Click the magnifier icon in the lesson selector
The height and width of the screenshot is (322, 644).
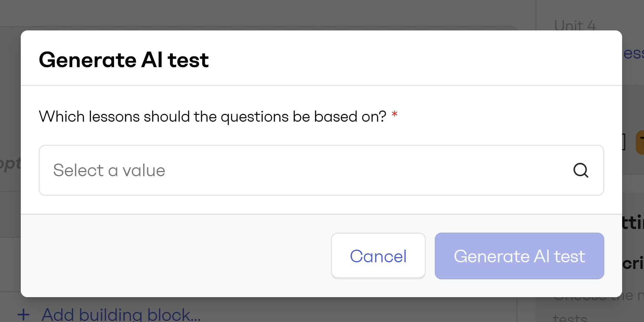(581, 170)
